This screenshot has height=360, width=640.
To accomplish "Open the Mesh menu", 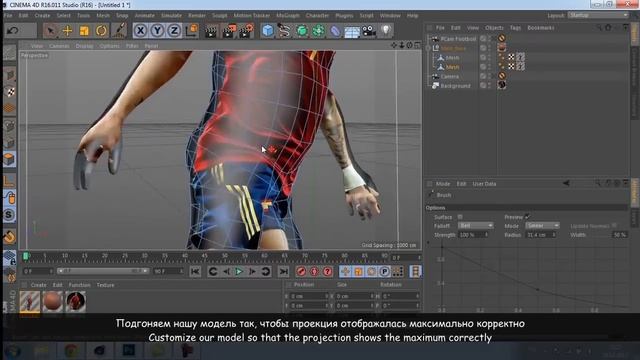I will [x=103, y=16].
